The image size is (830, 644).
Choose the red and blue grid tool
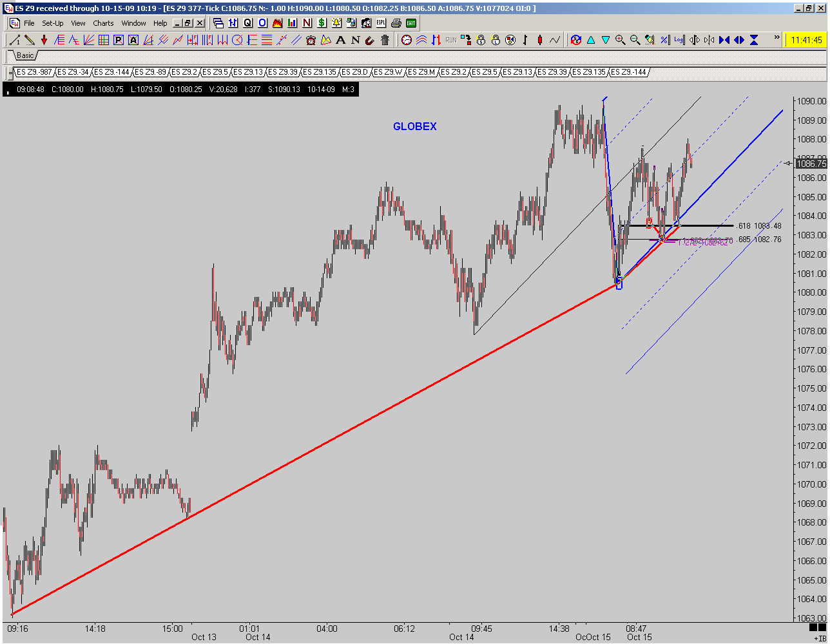point(104,40)
